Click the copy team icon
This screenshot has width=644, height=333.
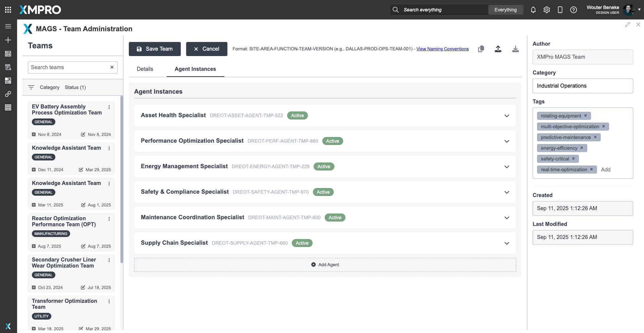pos(481,49)
